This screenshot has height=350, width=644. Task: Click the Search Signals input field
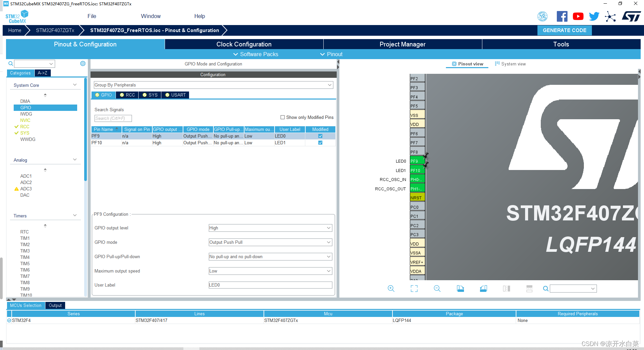click(x=113, y=118)
